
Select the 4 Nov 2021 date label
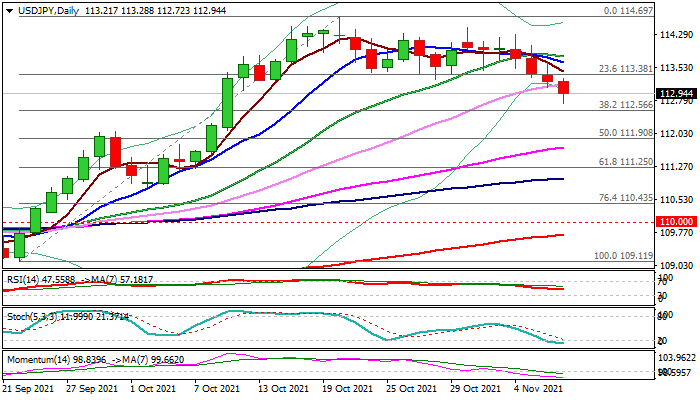(x=539, y=387)
